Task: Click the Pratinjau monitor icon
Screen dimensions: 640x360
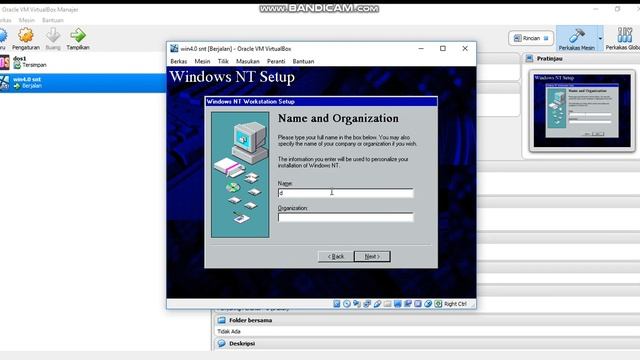Action: point(529,58)
